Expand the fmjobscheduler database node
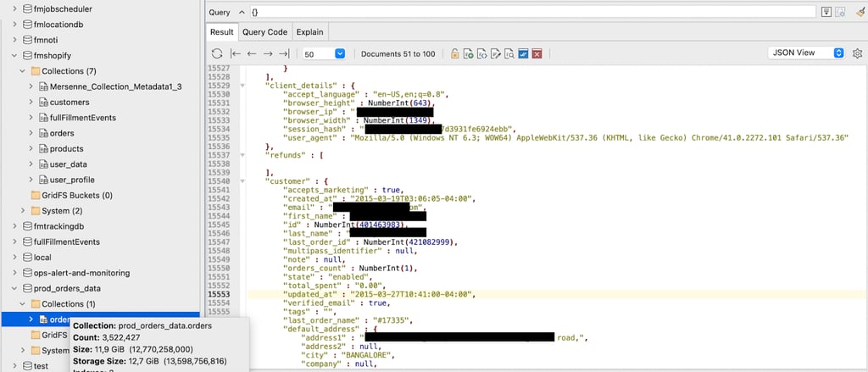The width and height of the screenshot is (868, 372). point(15,8)
